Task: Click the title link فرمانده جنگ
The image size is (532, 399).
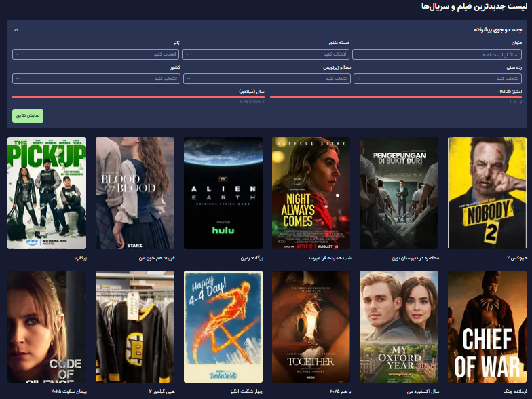Action: coord(515,392)
